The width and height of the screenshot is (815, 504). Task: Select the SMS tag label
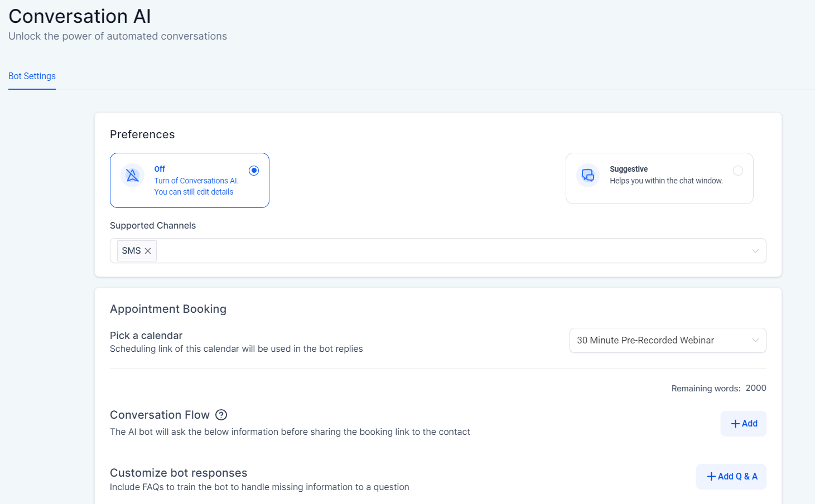point(131,251)
